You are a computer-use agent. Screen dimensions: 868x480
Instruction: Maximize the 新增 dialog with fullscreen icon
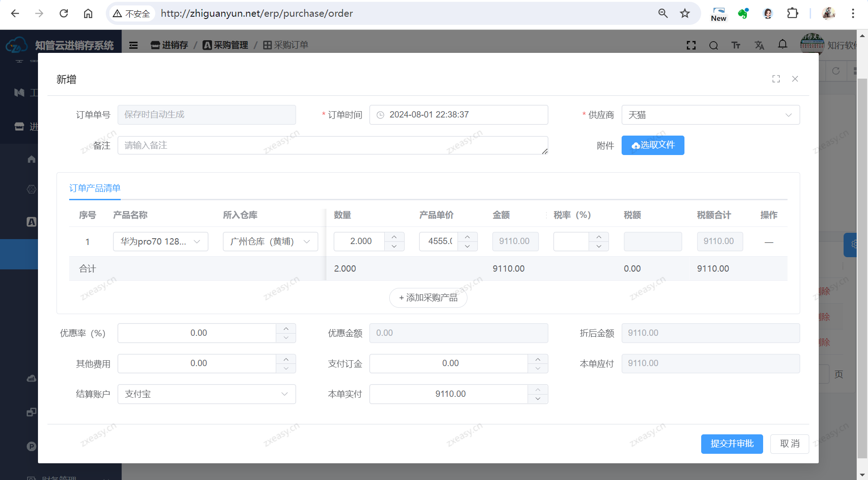click(776, 79)
